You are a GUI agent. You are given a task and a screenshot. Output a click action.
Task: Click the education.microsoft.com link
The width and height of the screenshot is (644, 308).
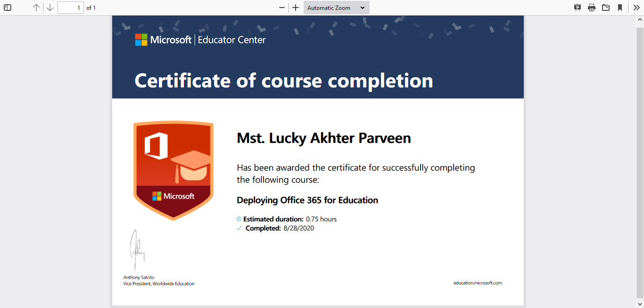[x=478, y=283]
